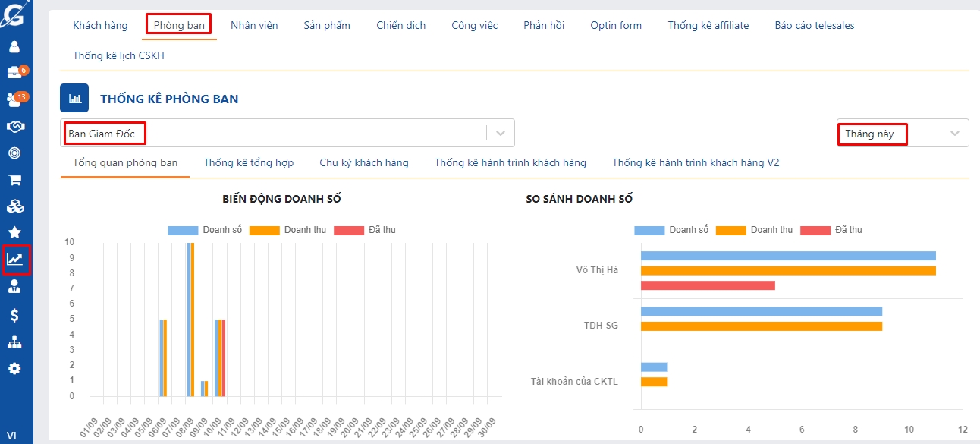
Task: Open the settings gear in sidebar
Action: coord(14,369)
